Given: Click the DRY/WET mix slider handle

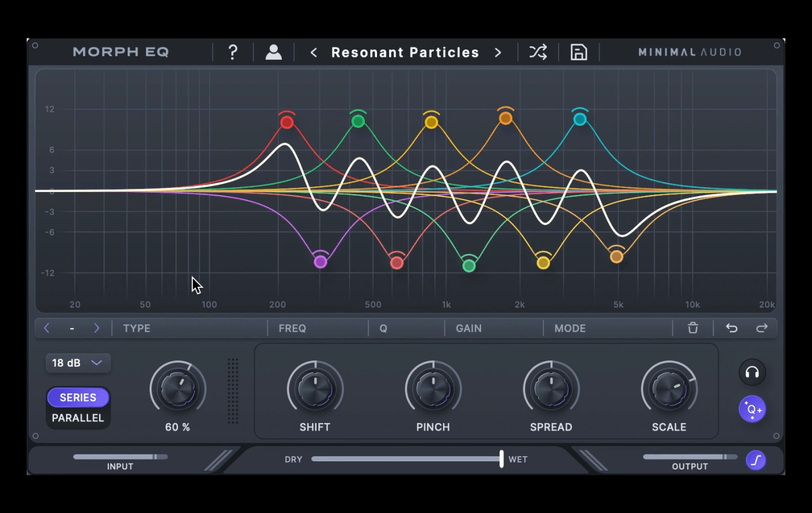Looking at the screenshot, I should [502, 458].
